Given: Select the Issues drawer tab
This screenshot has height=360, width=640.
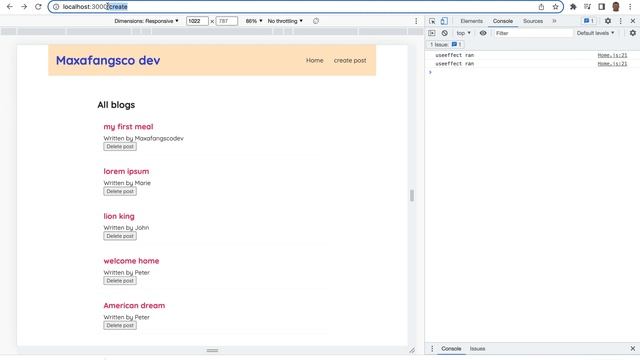Looking at the screenshot, I should pos(477,349).
